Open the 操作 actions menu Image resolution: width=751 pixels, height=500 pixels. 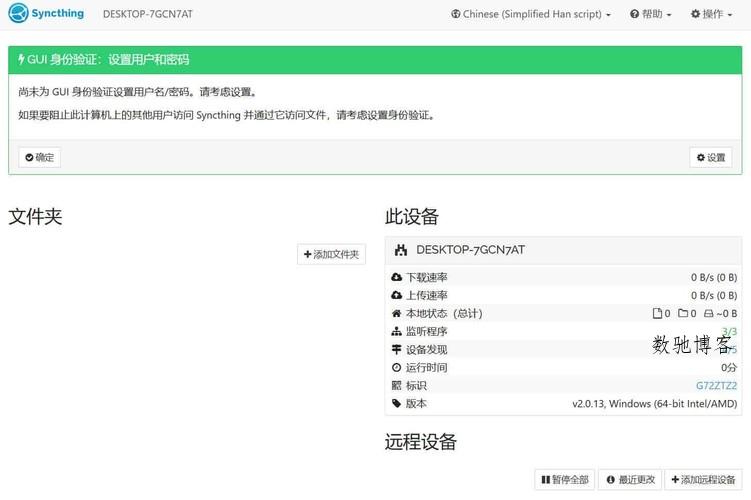point(711,14)
